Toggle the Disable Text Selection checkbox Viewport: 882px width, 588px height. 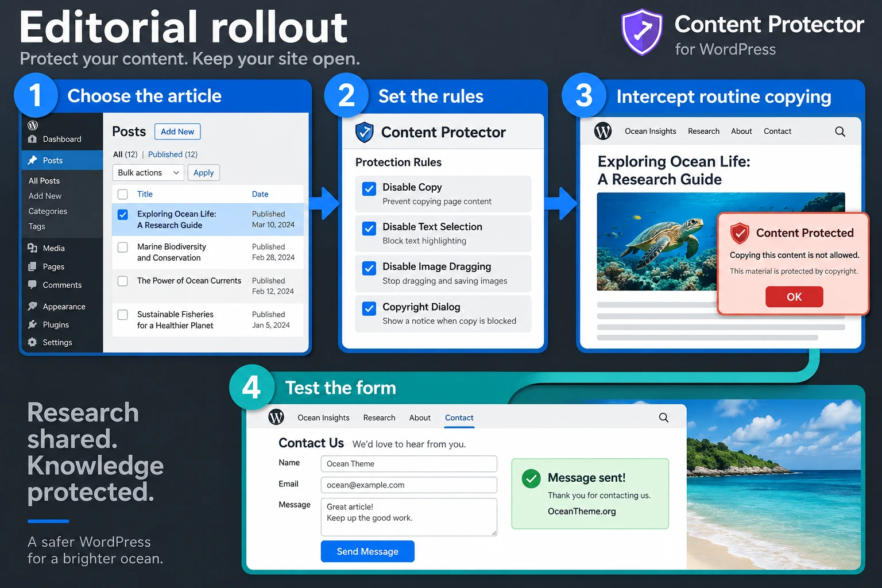369,228
